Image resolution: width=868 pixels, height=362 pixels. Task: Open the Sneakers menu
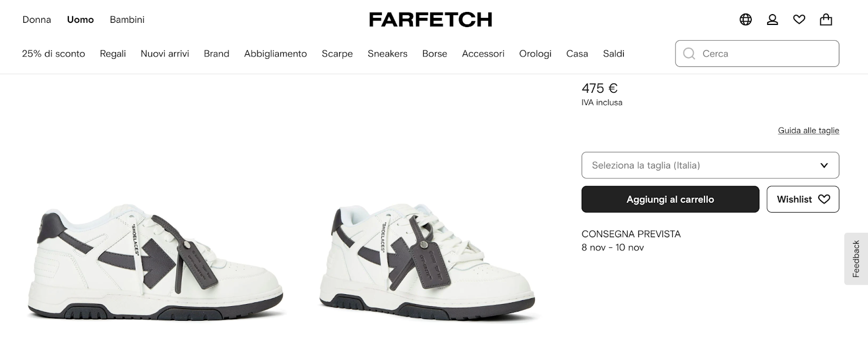click(387, 54)
